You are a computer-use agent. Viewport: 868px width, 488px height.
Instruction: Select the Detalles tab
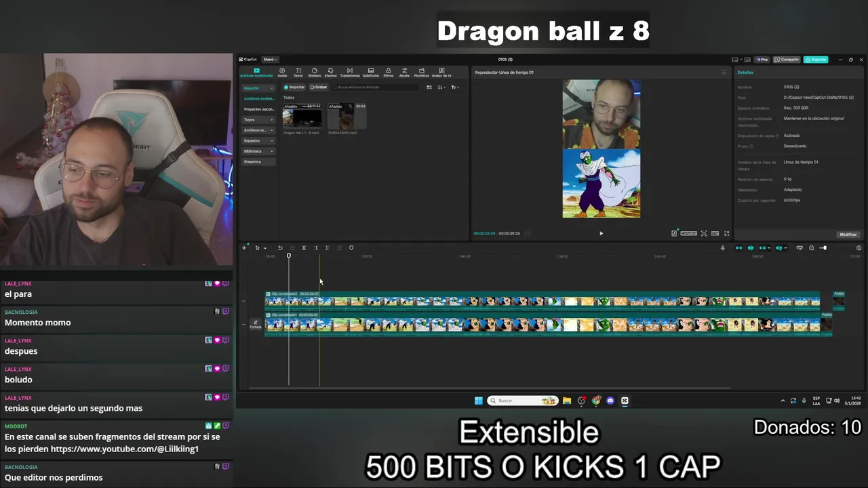coord(745,72)
